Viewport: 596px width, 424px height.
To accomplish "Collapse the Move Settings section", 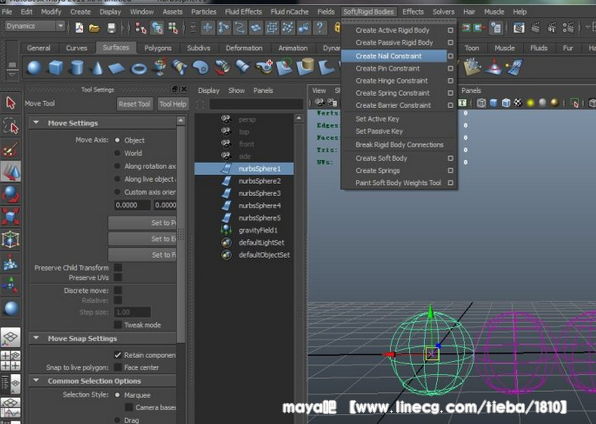I will pos(36,122).
